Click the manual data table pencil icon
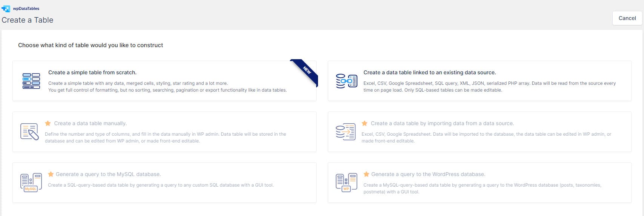Screen dimensions: 644x216 coord(29,132)
